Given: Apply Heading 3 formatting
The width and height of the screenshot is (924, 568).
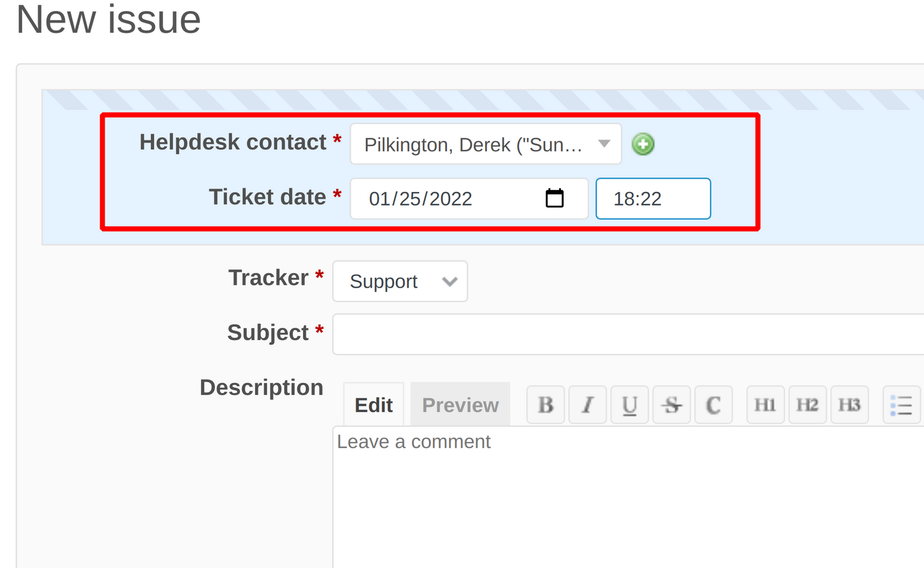Looking at the screenshot, I should click(849, 404).
